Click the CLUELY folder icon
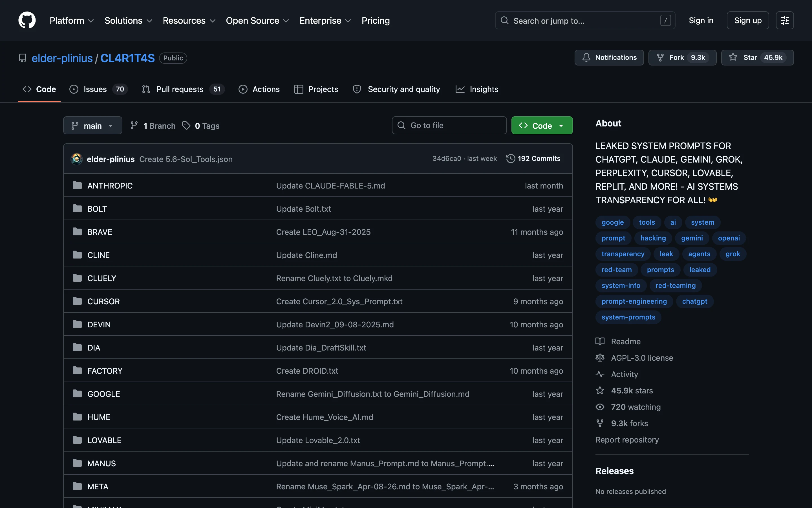Screen dimensions: 812x508 click(77, 278)
